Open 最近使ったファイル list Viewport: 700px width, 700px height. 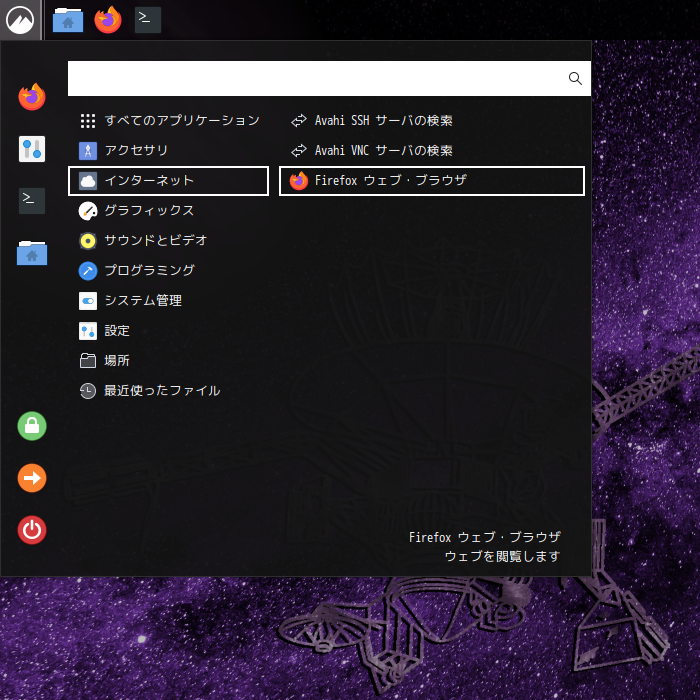168,391
